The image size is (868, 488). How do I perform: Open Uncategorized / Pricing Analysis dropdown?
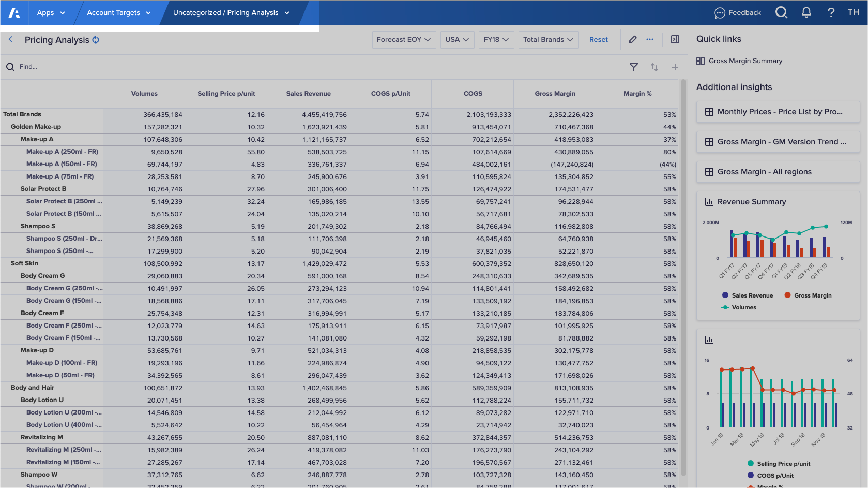tap(231, 13)
